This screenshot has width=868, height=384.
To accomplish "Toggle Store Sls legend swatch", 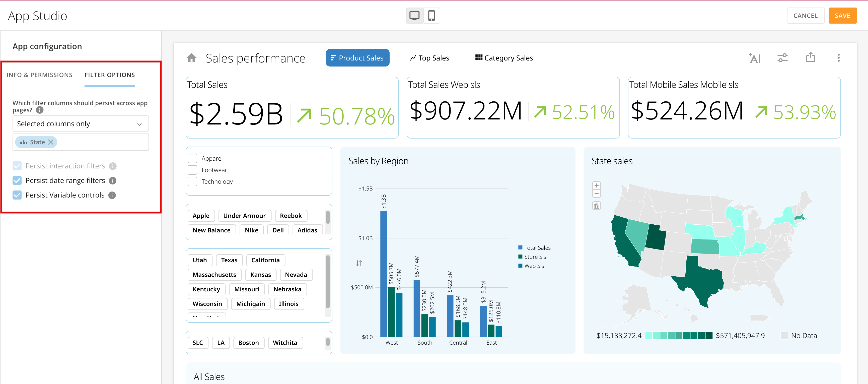I will (520, 257).
